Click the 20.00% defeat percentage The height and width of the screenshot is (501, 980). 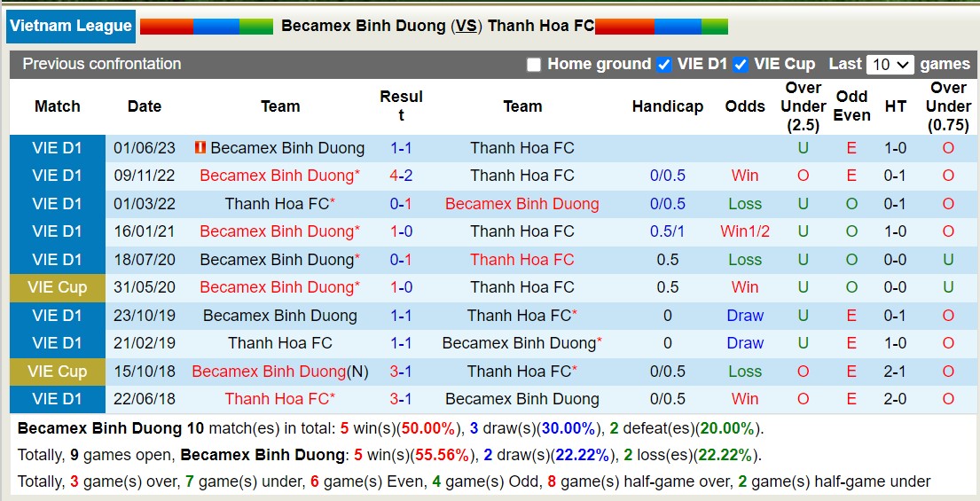coord(726,428)
